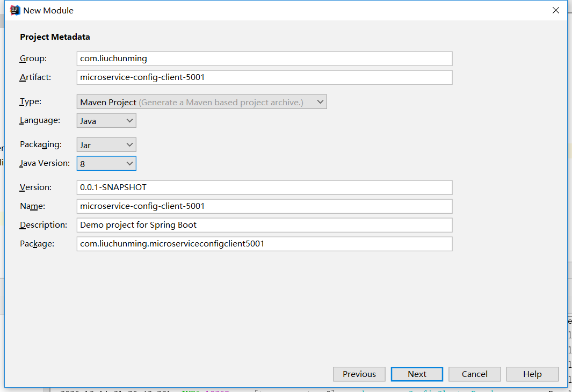
Task: Click the Packaging label
Action: 41,144
